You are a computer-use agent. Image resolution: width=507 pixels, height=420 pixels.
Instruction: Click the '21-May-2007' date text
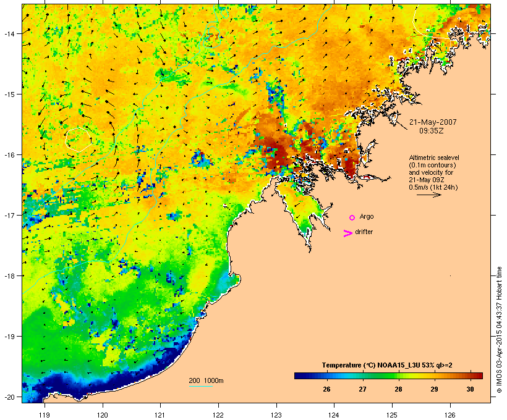[433, 122]
